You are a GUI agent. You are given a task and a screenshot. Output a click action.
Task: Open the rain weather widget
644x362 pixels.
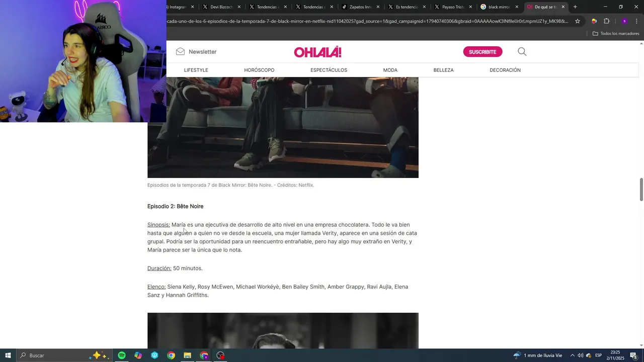point(537,355)
